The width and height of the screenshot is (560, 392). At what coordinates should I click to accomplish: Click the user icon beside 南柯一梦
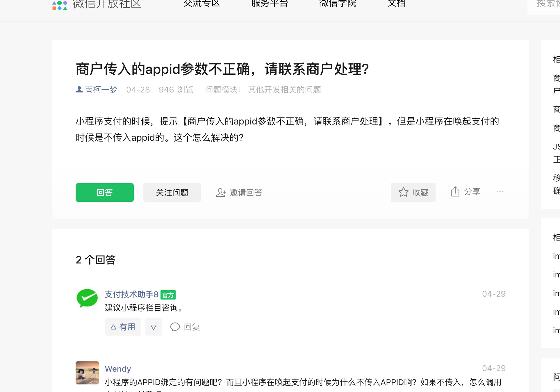(79, 90)
